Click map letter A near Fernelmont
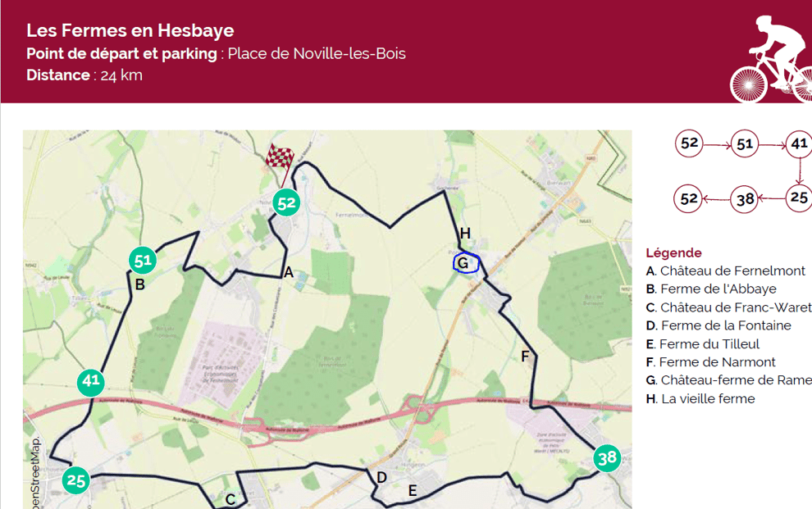Viewport: 812px width, 509px height. click(288, 273)
